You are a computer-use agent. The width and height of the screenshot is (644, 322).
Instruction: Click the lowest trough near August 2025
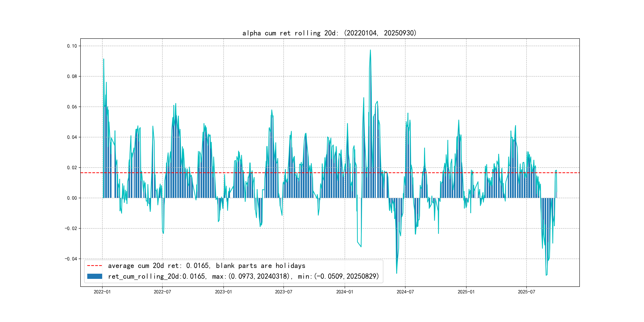(546, 275)
